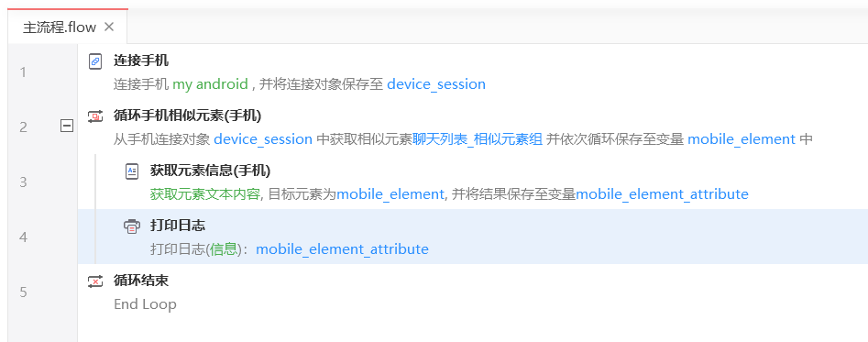Click mobile_element_attribute in 打印日志 step
868x342 pixels.
[x=342, y=249]
